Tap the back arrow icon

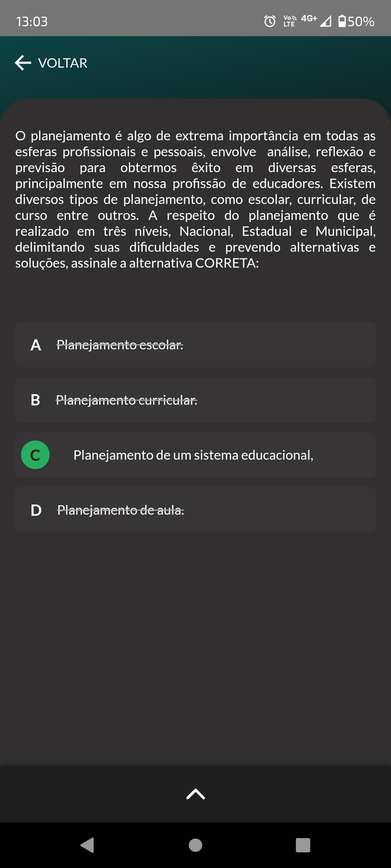tap(23, 63)
